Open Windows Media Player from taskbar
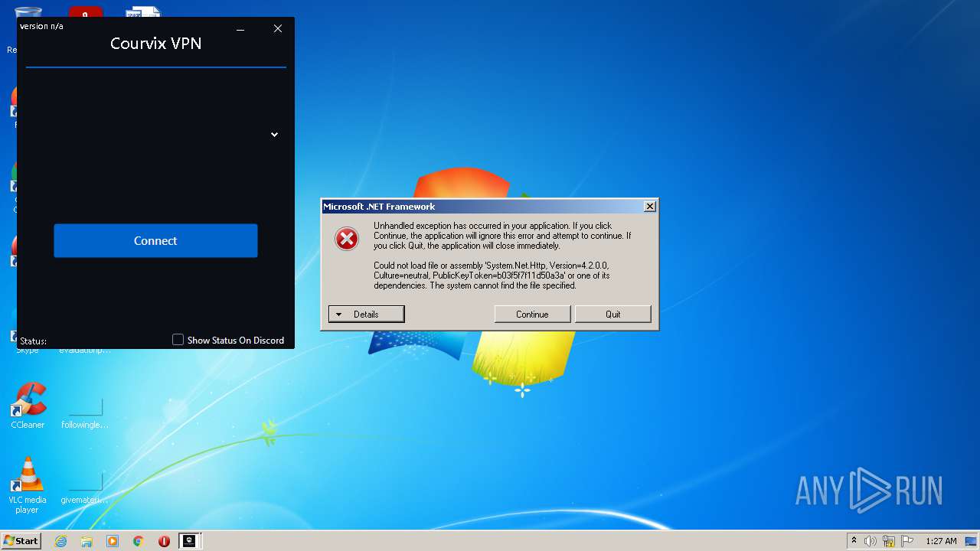The width and height of the screenshot is (980, 551). tap(113, 541)
